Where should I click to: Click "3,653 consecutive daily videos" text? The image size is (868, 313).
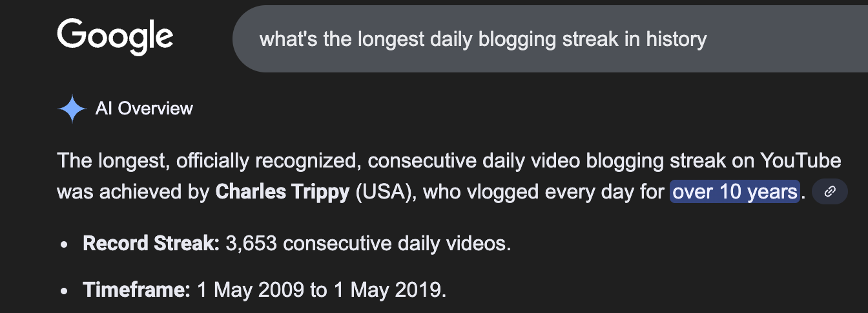click(x=366, y=244)
